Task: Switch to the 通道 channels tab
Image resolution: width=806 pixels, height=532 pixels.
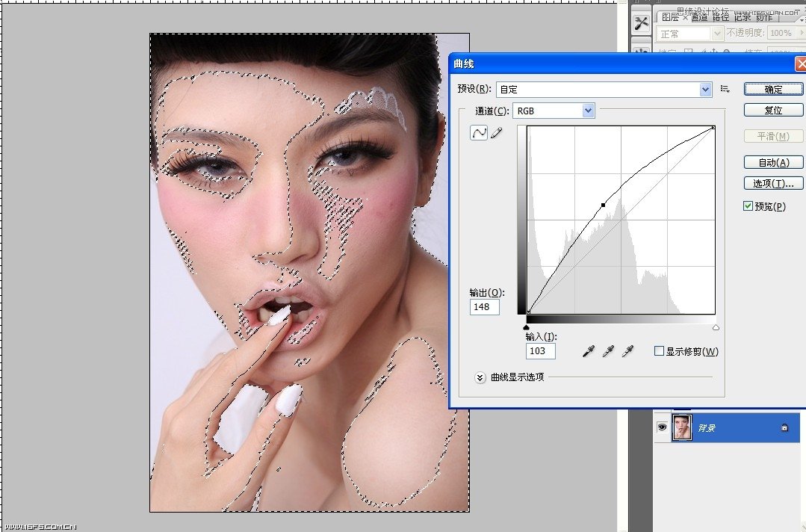Action: point(699,17)
